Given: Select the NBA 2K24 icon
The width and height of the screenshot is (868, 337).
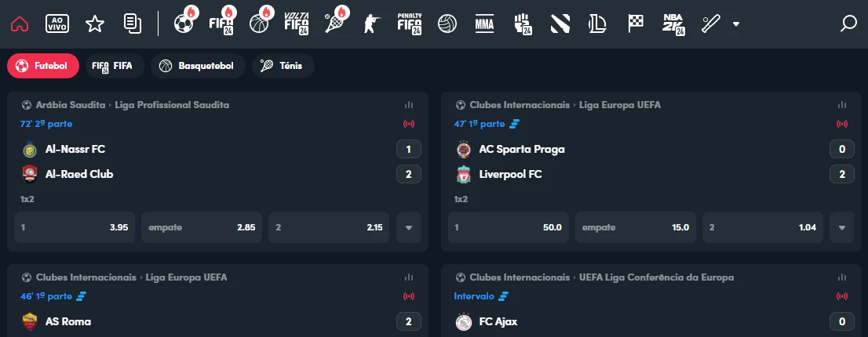Looking at the screenshot, I should click(673, 24).
